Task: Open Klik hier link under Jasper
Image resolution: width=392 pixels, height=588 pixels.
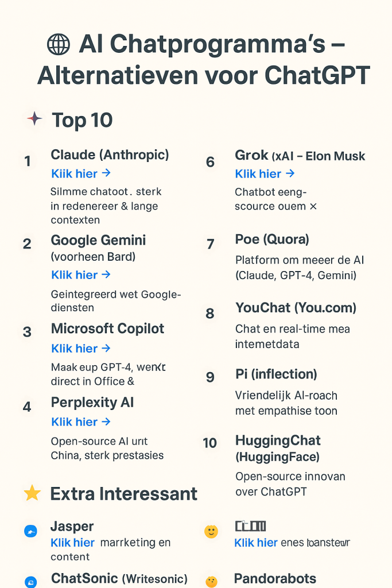Action: (x=72, y=543)
